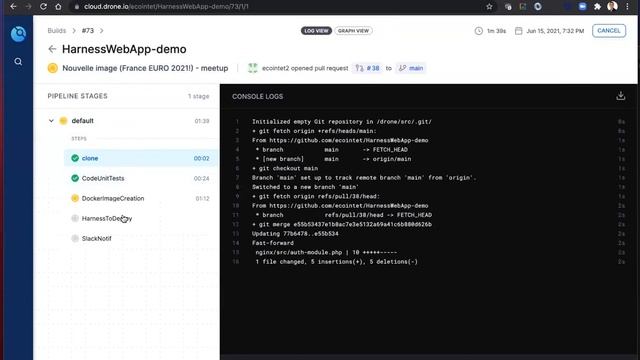Click the browser address bar URL

(x=166, y=7)
